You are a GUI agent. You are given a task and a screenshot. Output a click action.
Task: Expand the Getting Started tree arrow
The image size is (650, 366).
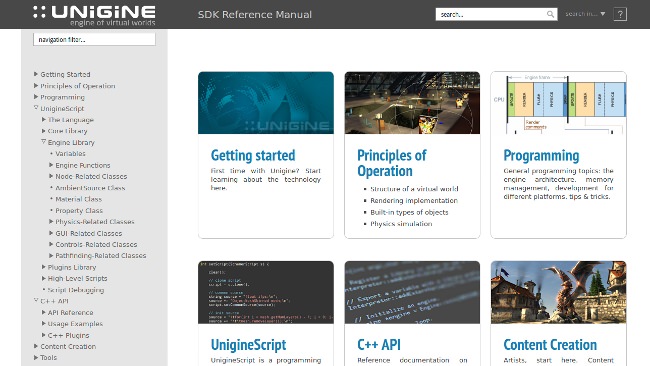pos(36,74)
